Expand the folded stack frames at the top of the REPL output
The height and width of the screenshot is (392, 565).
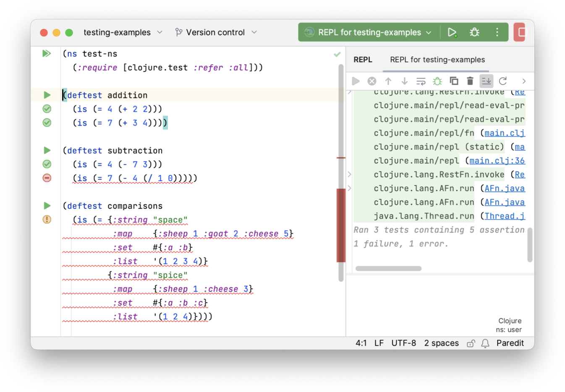click(x=350, y=91)
